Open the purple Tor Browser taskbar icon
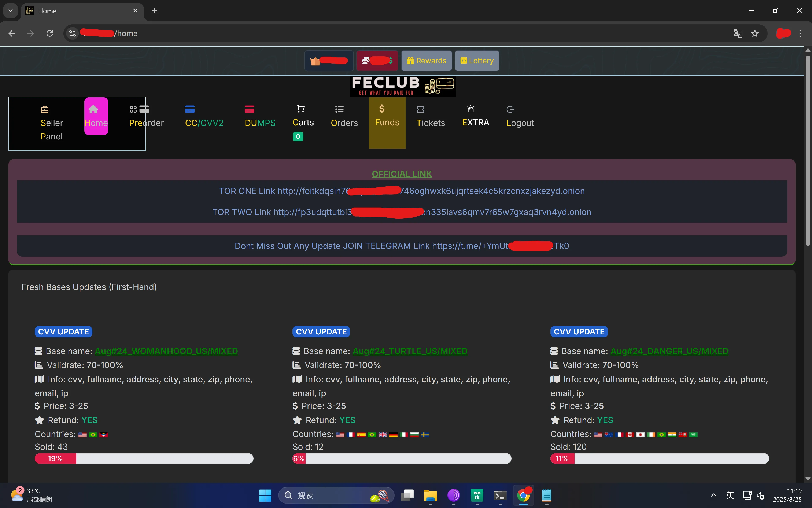Viewport: 812px width, 508px height. tap(454, 495)
